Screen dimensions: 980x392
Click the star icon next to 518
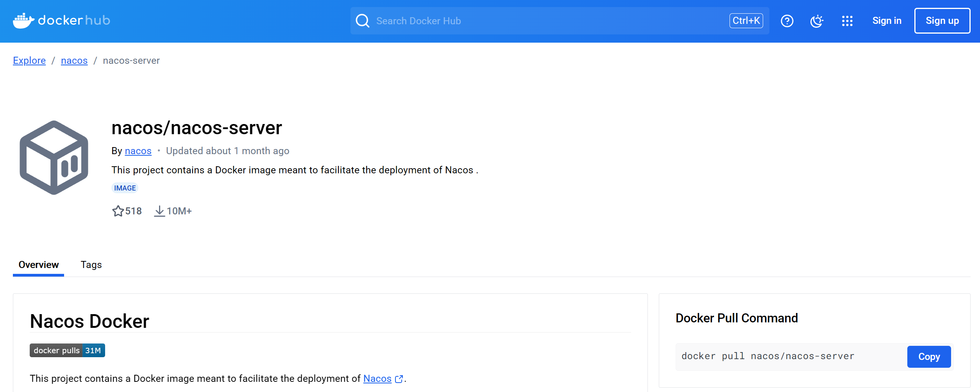tap(118, 211)
